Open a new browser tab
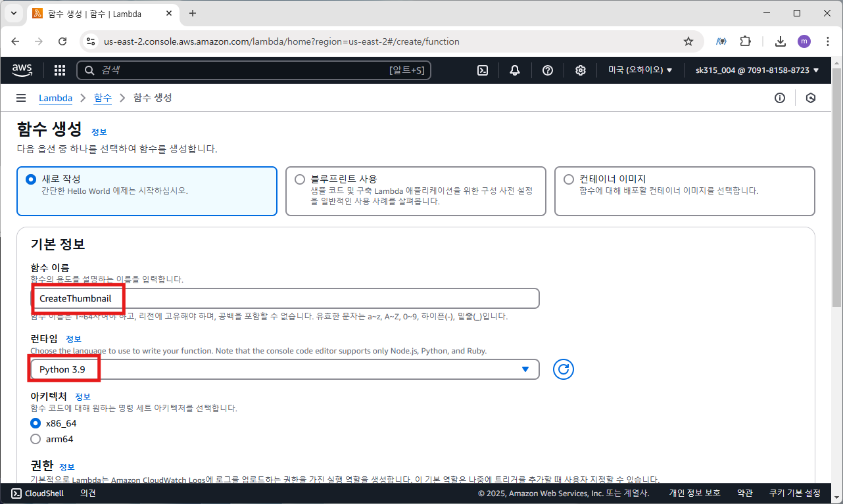This screenshot has width=843, height=504. (193, 13)
